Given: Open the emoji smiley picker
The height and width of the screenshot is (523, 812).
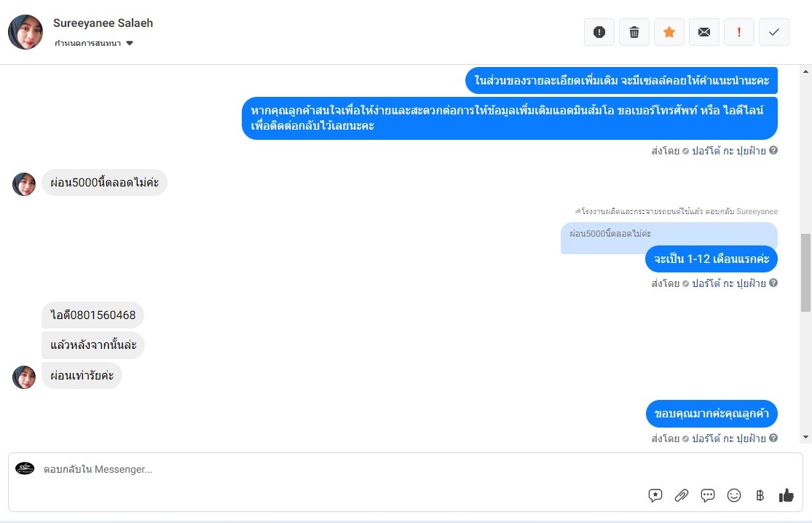Looking at the screenshot, I should point(734,495).
